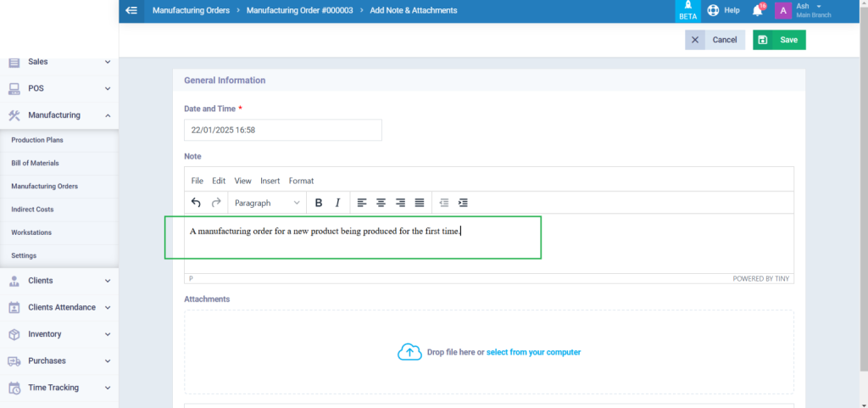Image resolution: width=868 pixels, height=408 pixels.
Task: Click the POWERED BY TINY link
Action: (760, 278)
